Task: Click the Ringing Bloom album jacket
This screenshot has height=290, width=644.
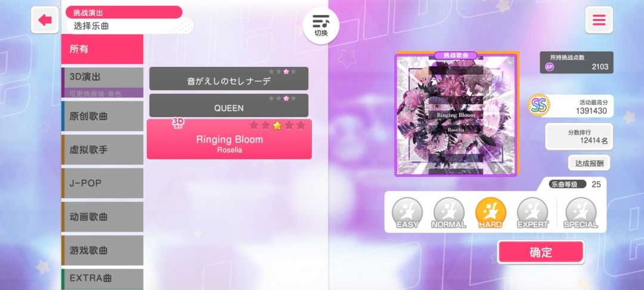Action: click(456, 115)
